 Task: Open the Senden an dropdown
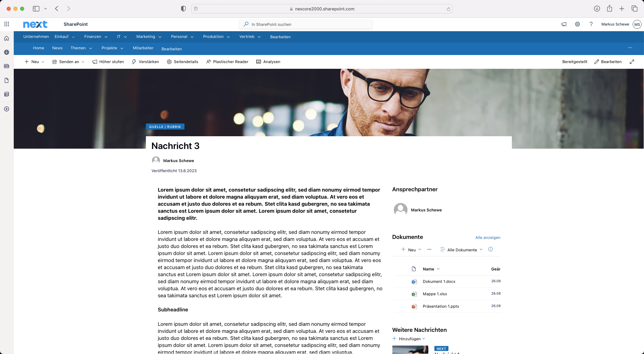coord(68,62)
